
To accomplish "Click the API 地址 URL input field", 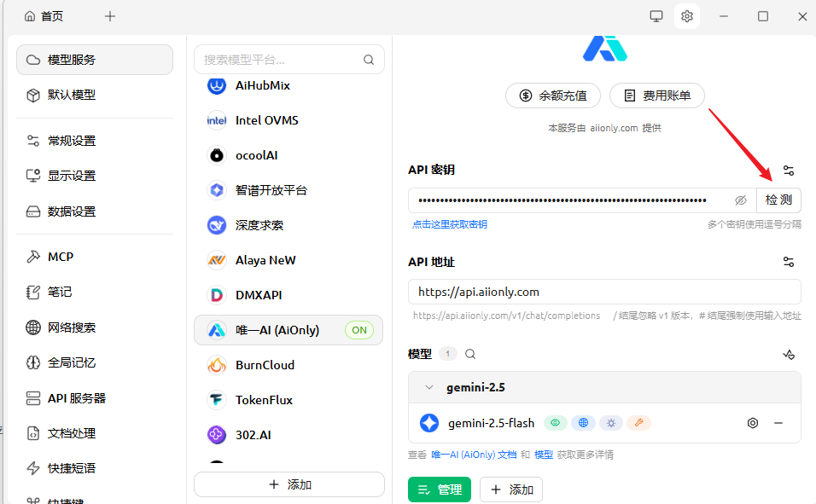I will tap(604, 292).
